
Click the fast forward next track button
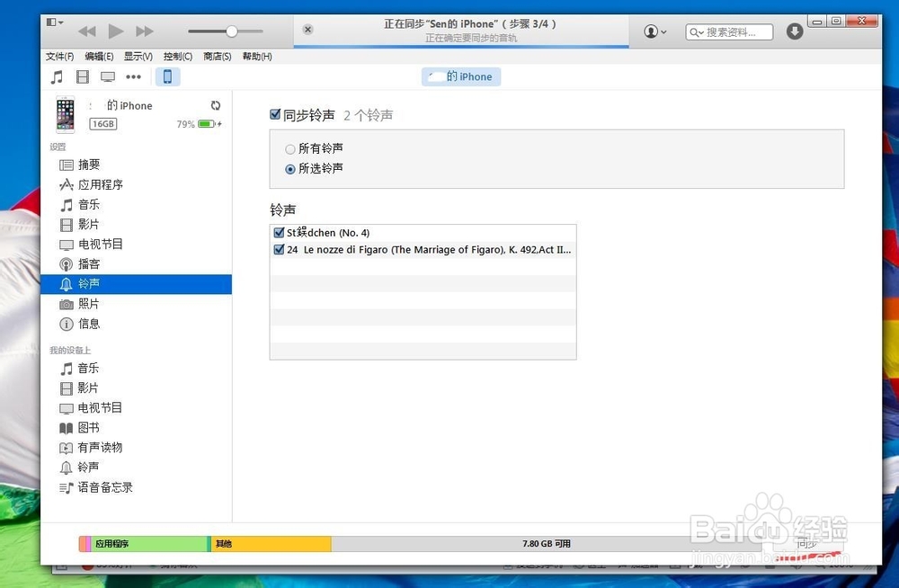(145, 31)
